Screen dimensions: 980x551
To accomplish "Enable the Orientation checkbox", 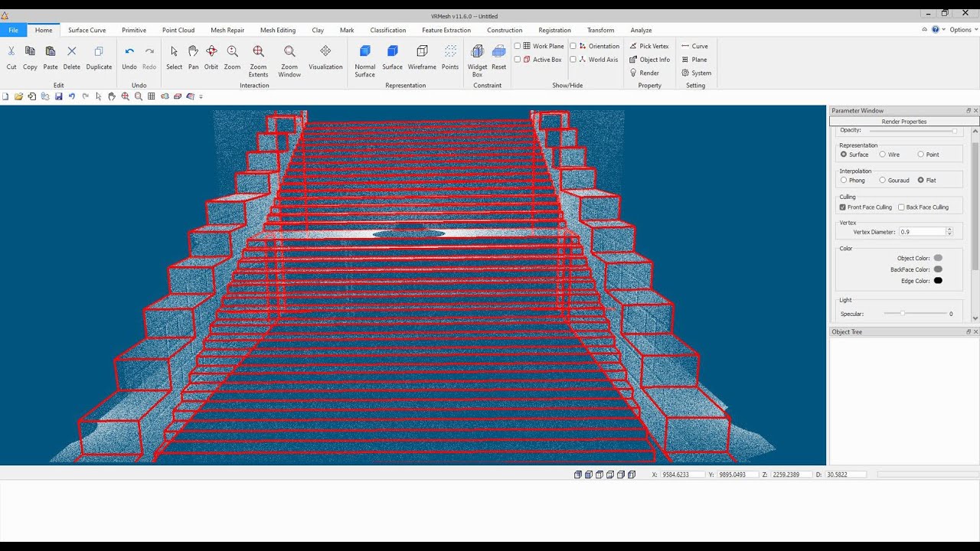I will pyautogui.click(x=573, y=46).
